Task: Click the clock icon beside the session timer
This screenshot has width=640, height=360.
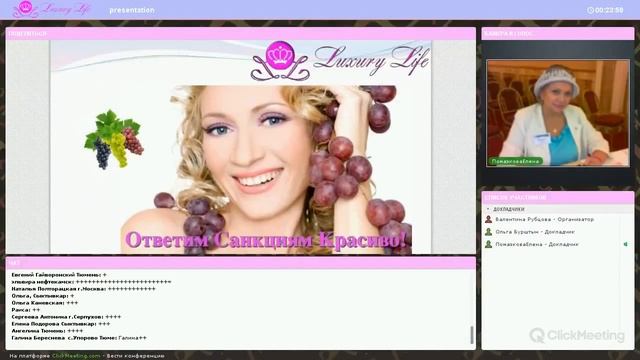Action: 590,10
